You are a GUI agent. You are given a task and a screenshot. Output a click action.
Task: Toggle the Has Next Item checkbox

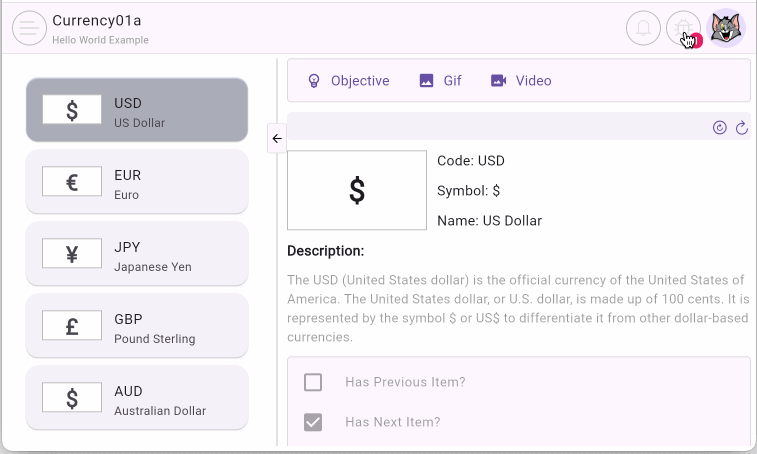[313, 422]
